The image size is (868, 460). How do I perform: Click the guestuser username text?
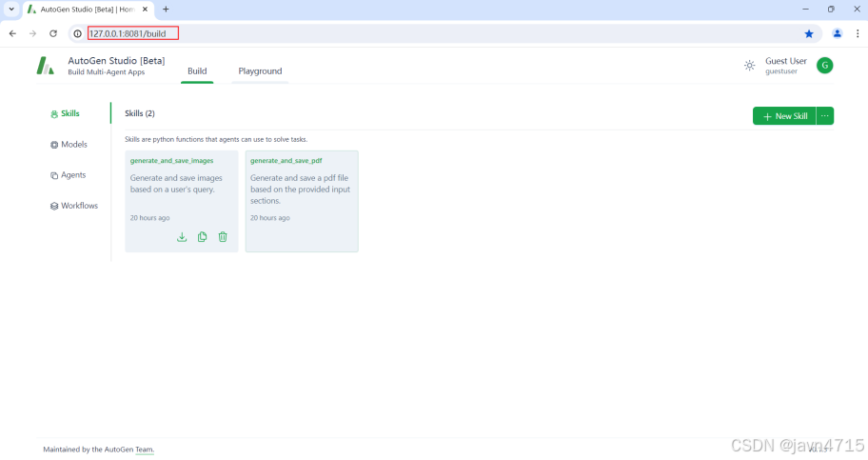tap(781, 71)
